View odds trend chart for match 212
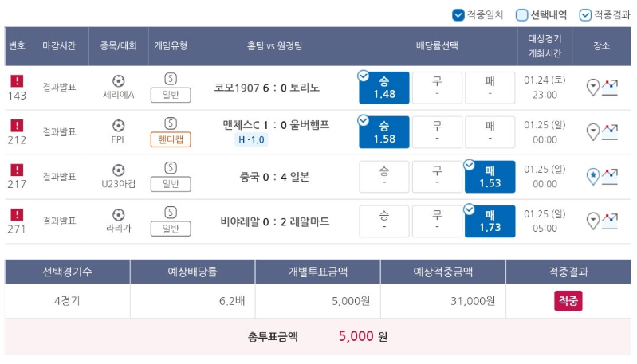 (610, 132)
